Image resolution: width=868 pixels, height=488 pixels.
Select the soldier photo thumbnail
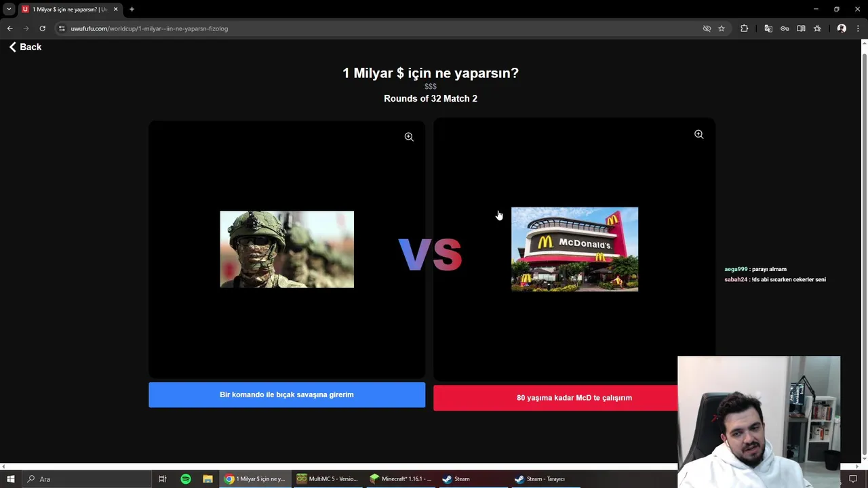point(287,249)
